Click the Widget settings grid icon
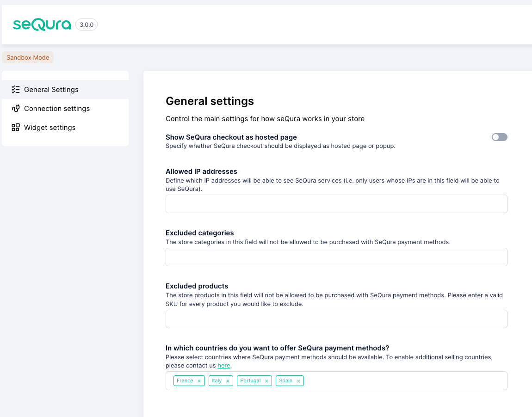Image resolution: width=532 pixels, height=417 pixels. (16, 128)
